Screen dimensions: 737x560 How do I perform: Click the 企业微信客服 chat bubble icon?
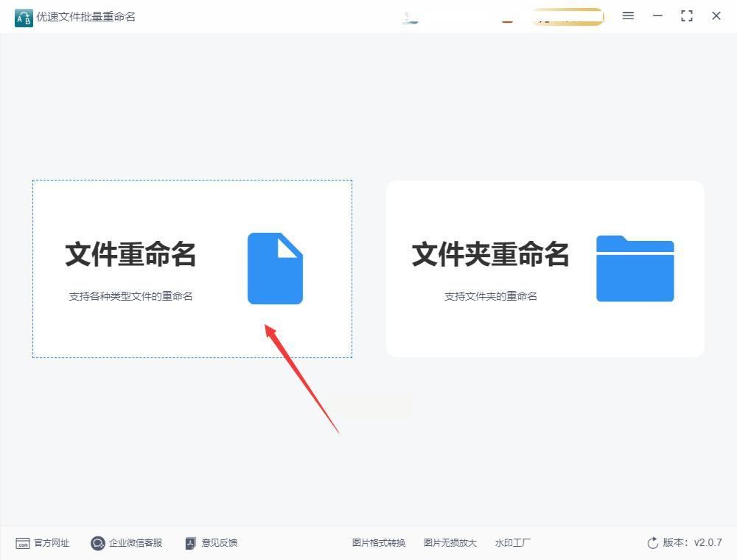click(98, 543)
